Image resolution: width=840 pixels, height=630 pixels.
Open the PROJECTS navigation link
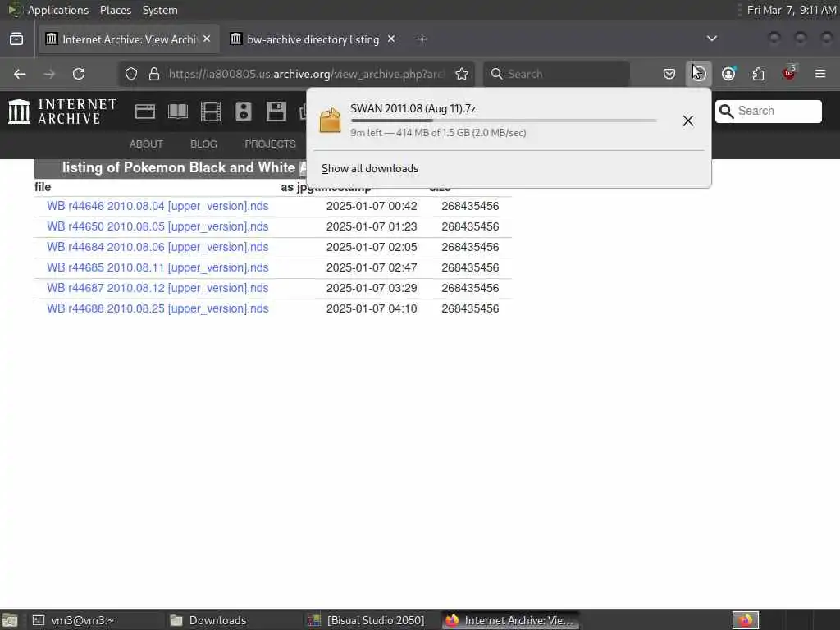(270, 144)
